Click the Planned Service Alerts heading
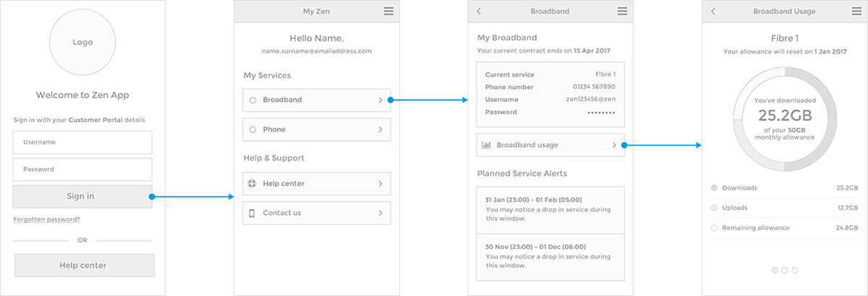 pyautogui.click(x=522, y=174)
